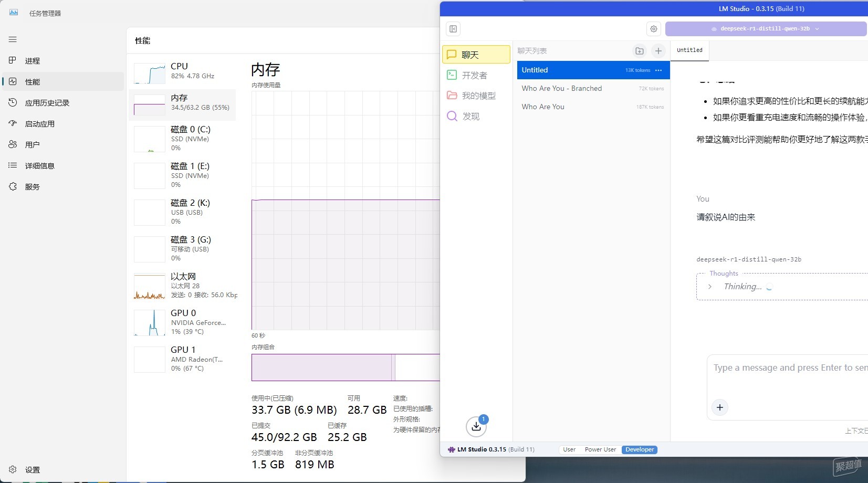
Task: Click the 25.2 GB cached value
Action: [347, 437]
